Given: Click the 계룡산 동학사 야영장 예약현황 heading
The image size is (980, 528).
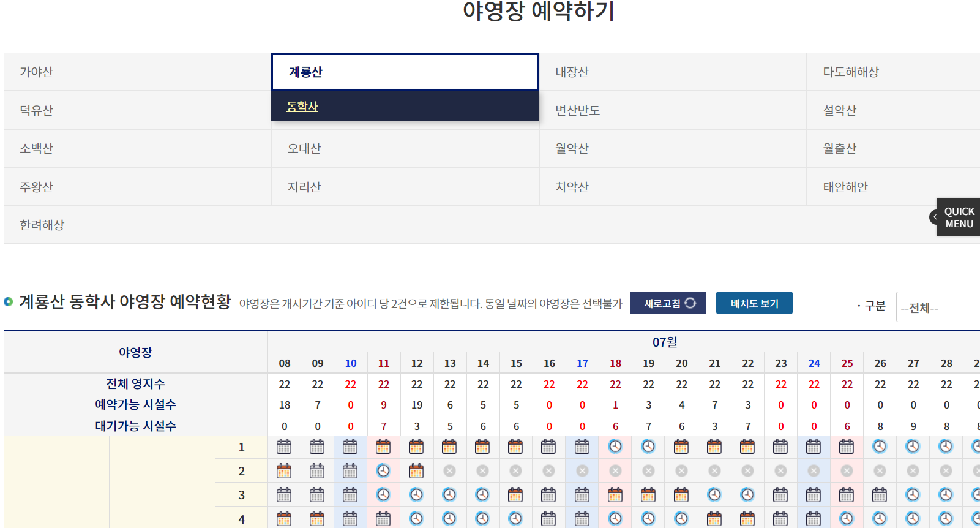Looking at the screenshot, I should (x=125, y=301).
